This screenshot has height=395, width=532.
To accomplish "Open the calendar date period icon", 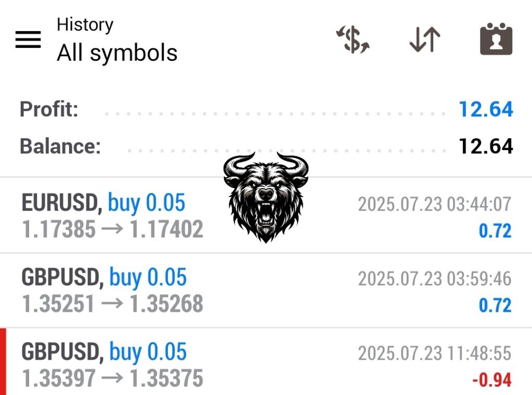I will click(496, 39).
